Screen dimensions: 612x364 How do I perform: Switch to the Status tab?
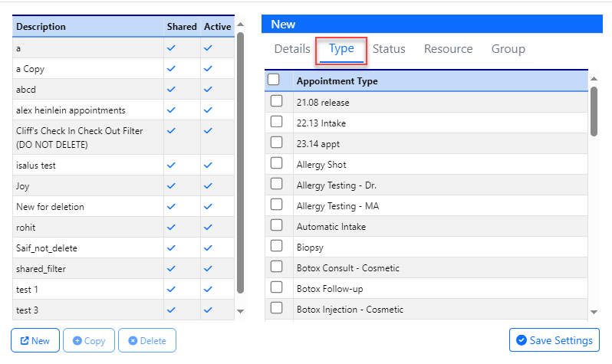[389, 49]
